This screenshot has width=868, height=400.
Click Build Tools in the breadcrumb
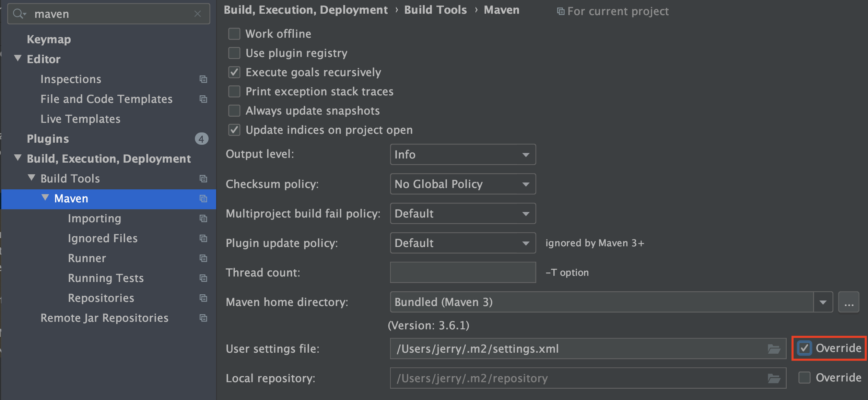435,10
